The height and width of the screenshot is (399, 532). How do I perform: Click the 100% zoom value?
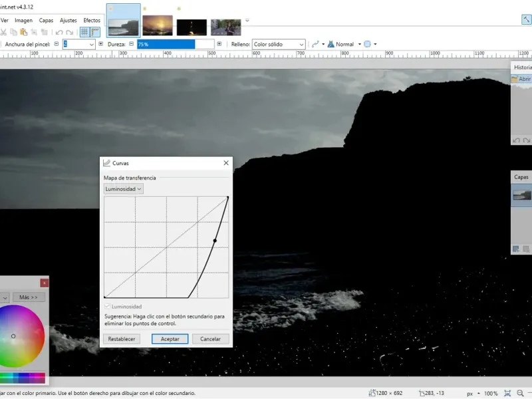tap(491, 394)
